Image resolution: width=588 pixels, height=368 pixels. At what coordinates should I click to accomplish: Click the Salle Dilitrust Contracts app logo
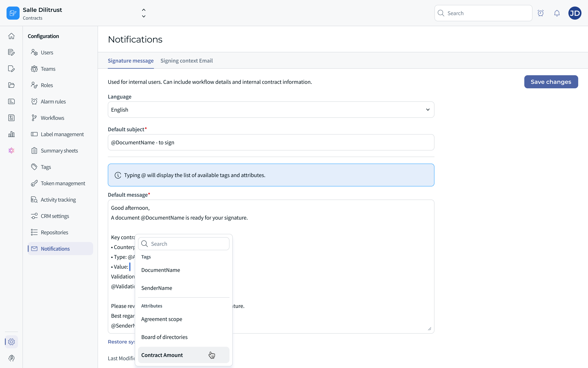coord(13,13)
